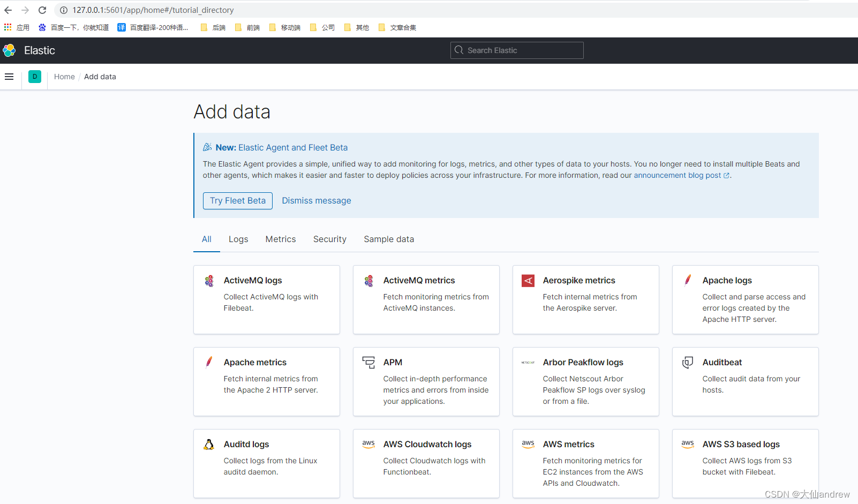The height and width of the screenshot is (504, 858).
Task: Go to Home breadcrumb
Action: 64,77
